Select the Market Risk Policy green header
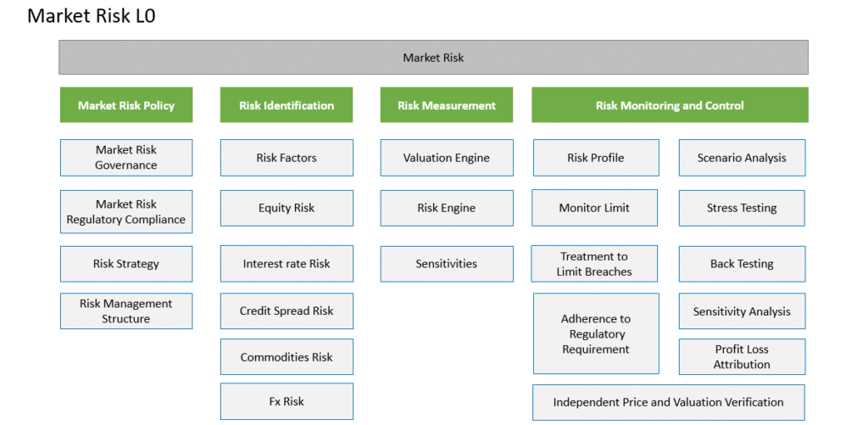Viewport: 868px width, 425px height. tap(126, 104)
